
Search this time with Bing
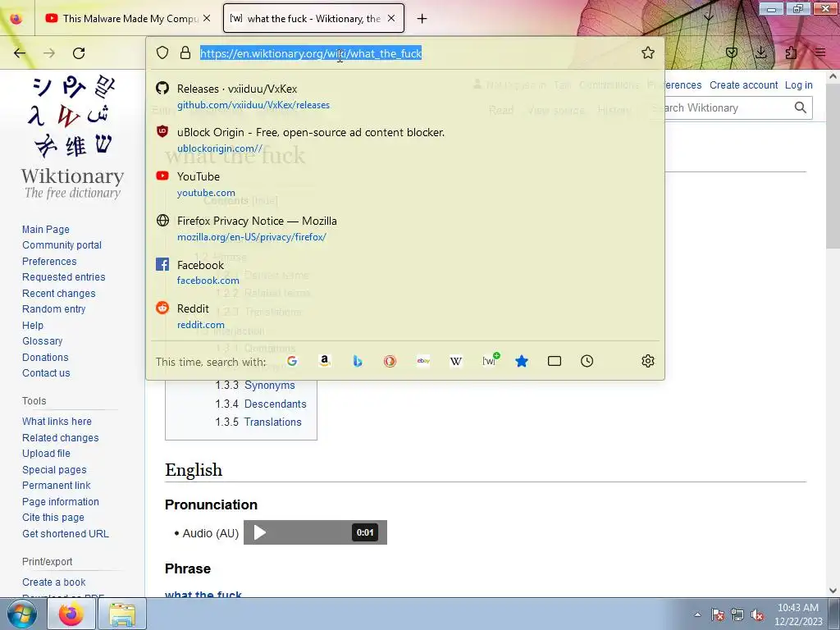coord(358,361)
